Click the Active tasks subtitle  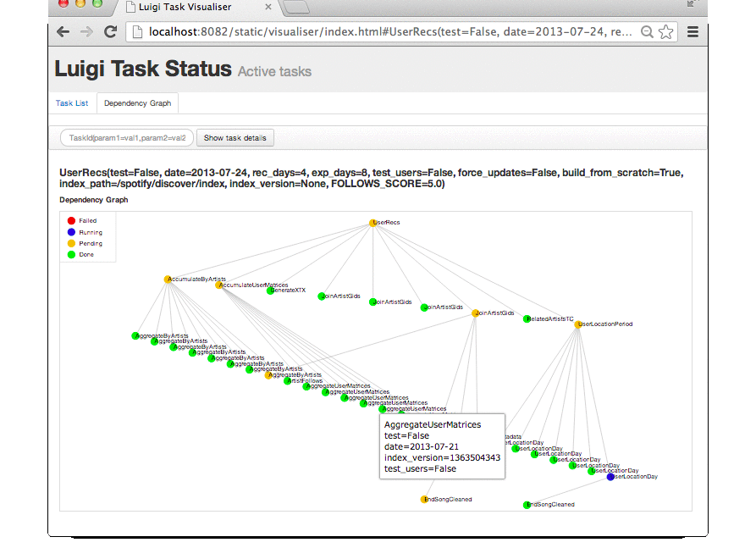(x=274, y=71)
